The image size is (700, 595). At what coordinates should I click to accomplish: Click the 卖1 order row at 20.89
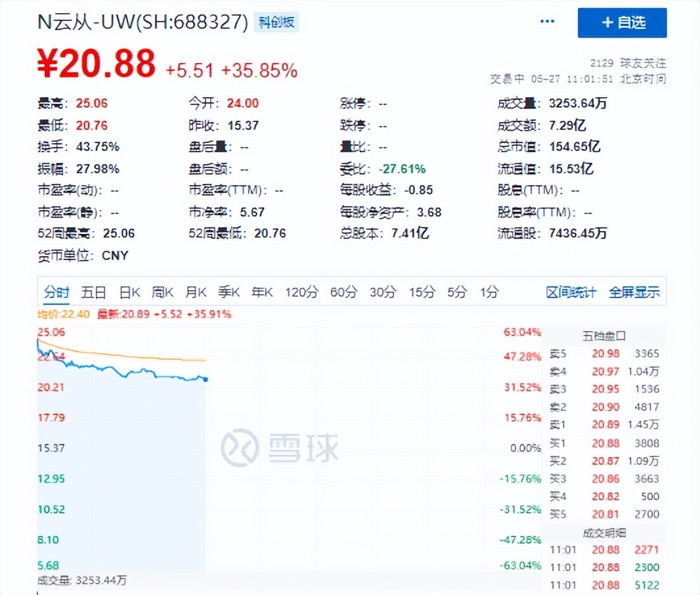click(604, 424)
